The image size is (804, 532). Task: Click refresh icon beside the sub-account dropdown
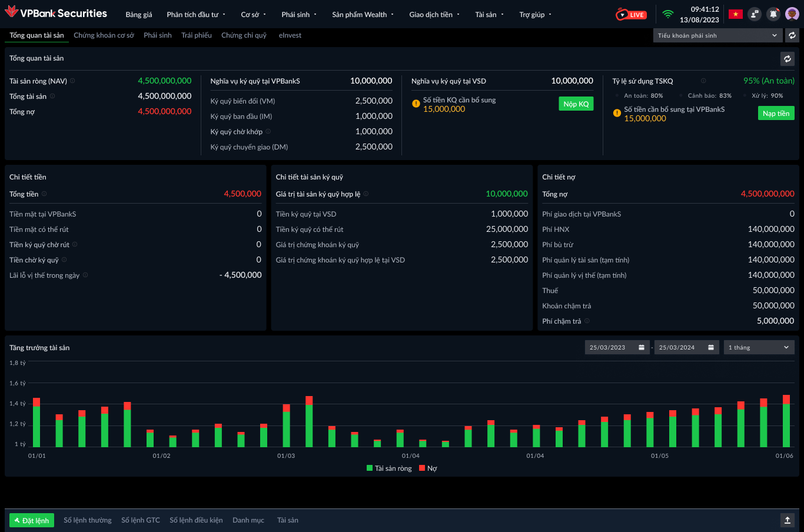pos(792,36)
